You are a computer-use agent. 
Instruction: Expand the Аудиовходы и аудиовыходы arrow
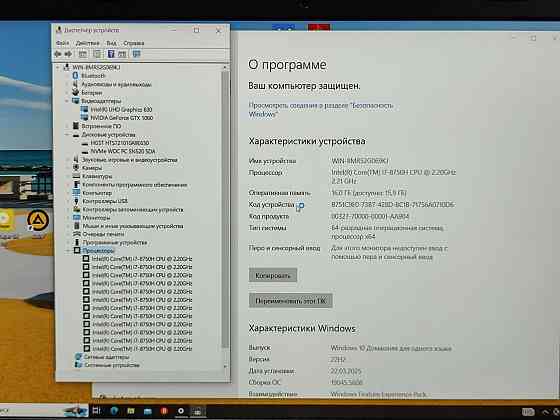tap(68, 84)
